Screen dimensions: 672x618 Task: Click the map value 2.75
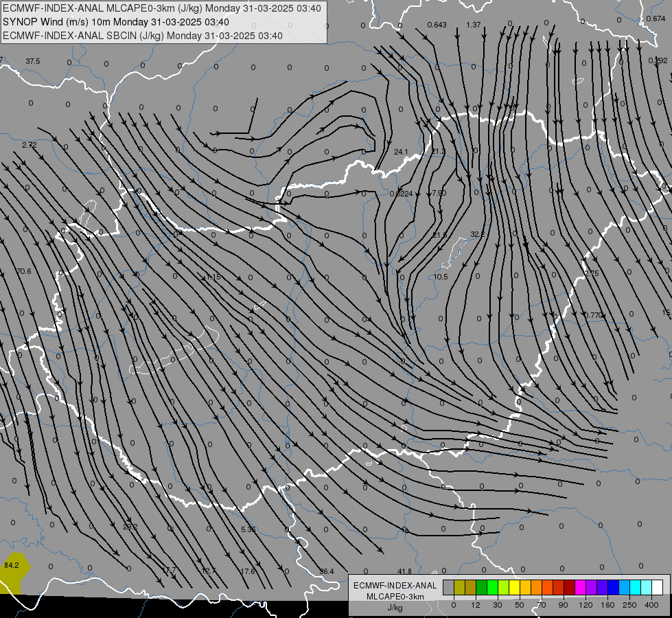[x=592, y=273]
